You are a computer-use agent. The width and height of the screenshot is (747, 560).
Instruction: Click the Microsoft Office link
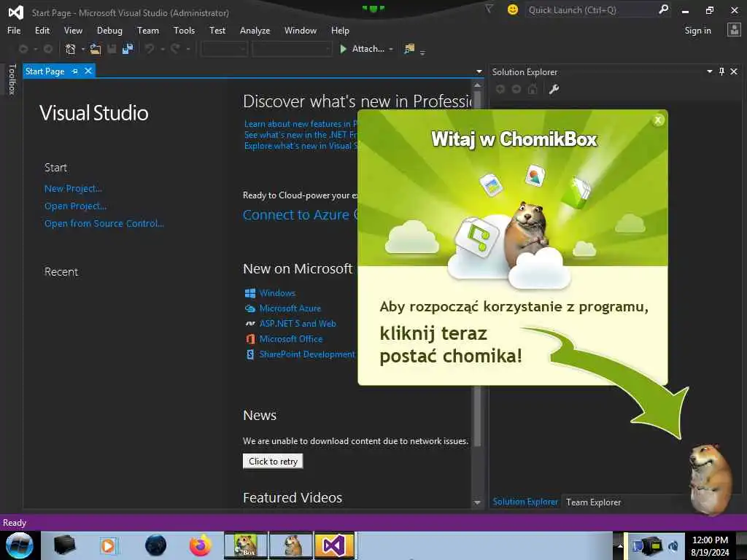pyautogui.click(x=290, y=339)
